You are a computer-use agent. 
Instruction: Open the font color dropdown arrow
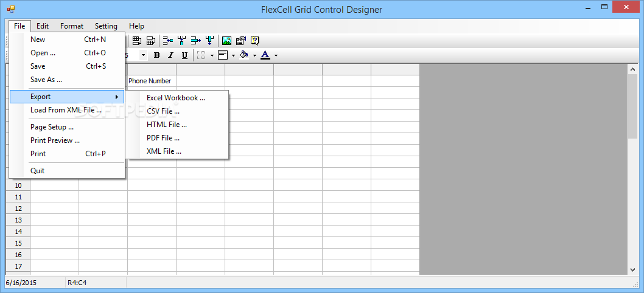(x=276, y=55)
